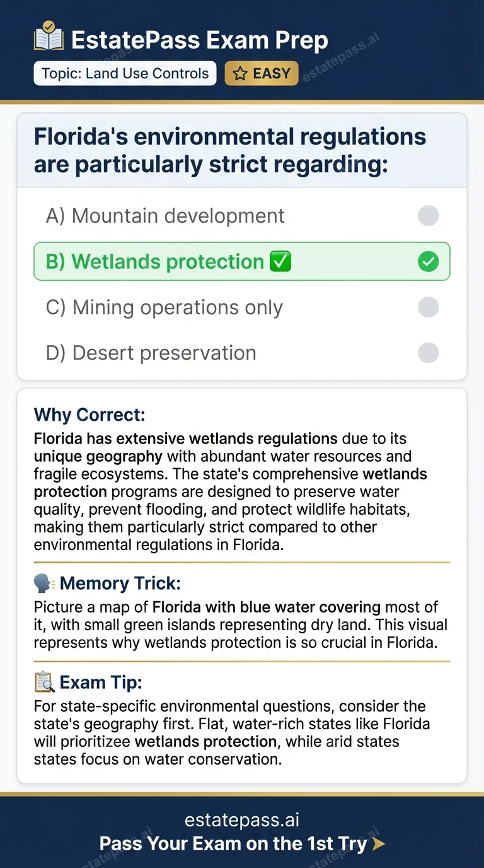Click the star icon inside the EASY badge

(239, 73)
